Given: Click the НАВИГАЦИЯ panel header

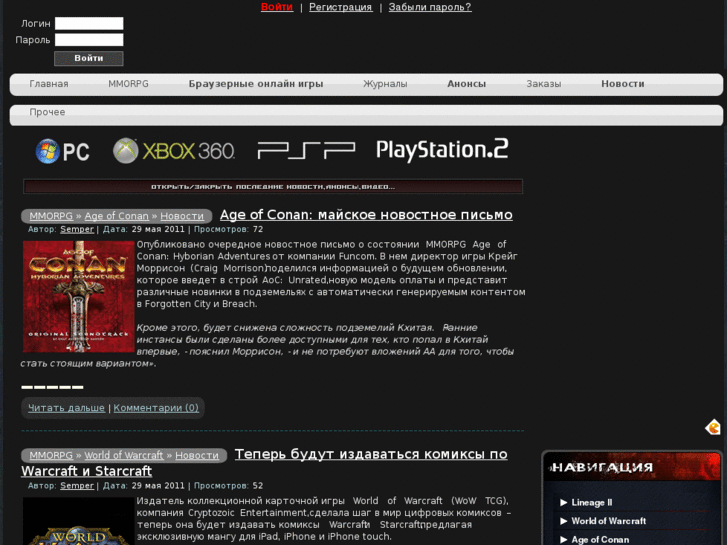Looking at the screenshot, I should coord(631,467).
